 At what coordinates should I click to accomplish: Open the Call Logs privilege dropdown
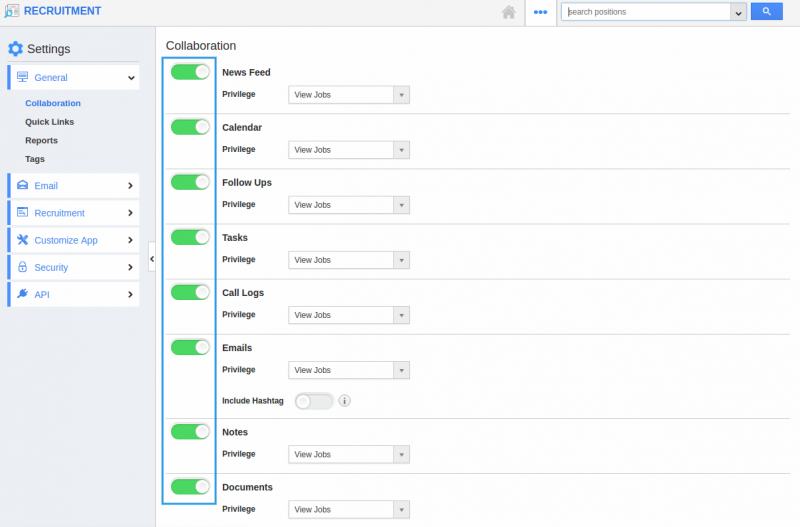click(349, 315)
